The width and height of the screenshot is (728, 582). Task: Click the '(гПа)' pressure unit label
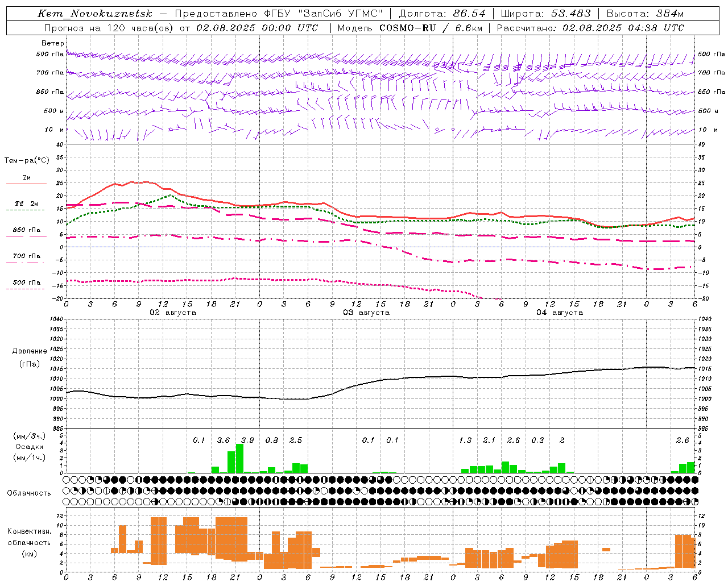(30, 364)
